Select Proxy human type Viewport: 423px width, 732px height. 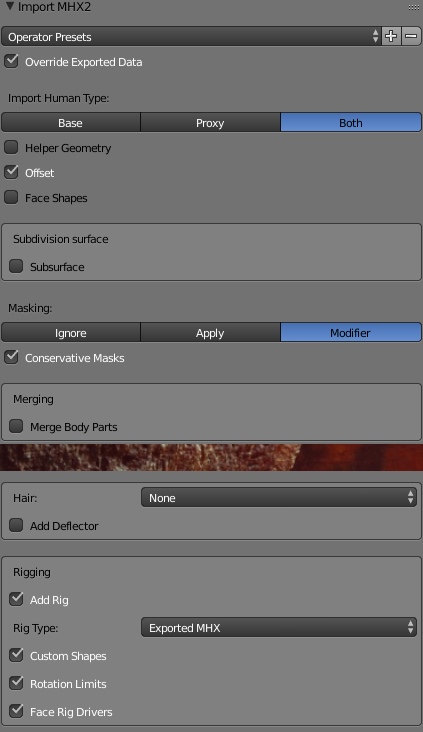coord(210,123)
